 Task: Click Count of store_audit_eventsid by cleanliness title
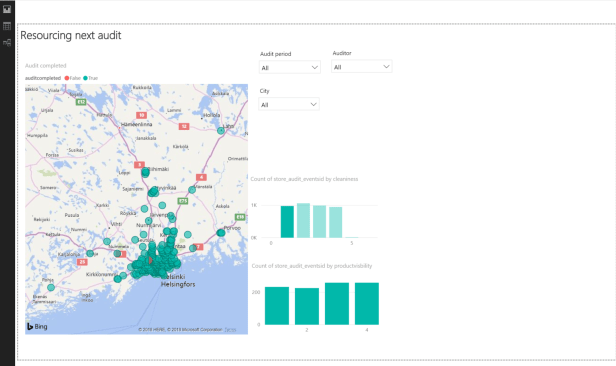(x=304, y=179)
